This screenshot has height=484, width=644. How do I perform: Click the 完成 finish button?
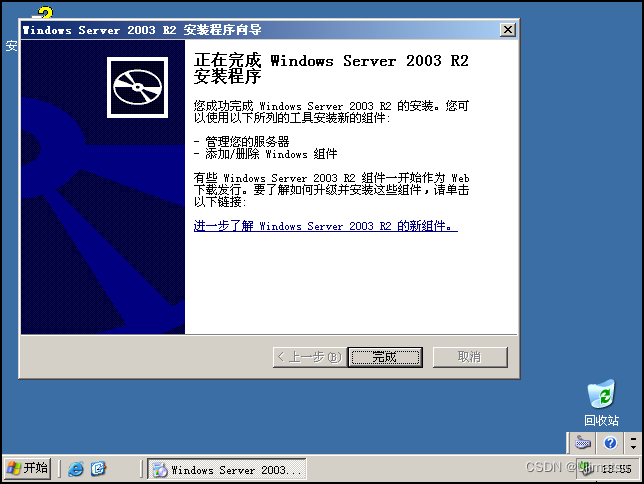pyautogui.click(x=385, y=357)
